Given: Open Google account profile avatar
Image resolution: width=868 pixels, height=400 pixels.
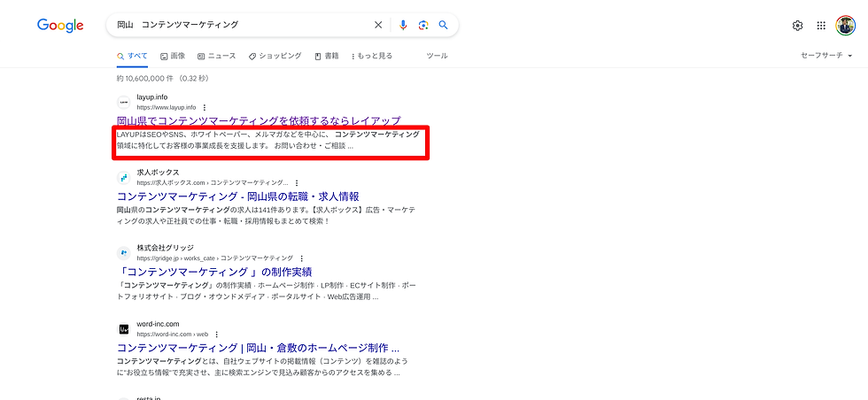Looking at the screenshot, I should coord(845,26).
